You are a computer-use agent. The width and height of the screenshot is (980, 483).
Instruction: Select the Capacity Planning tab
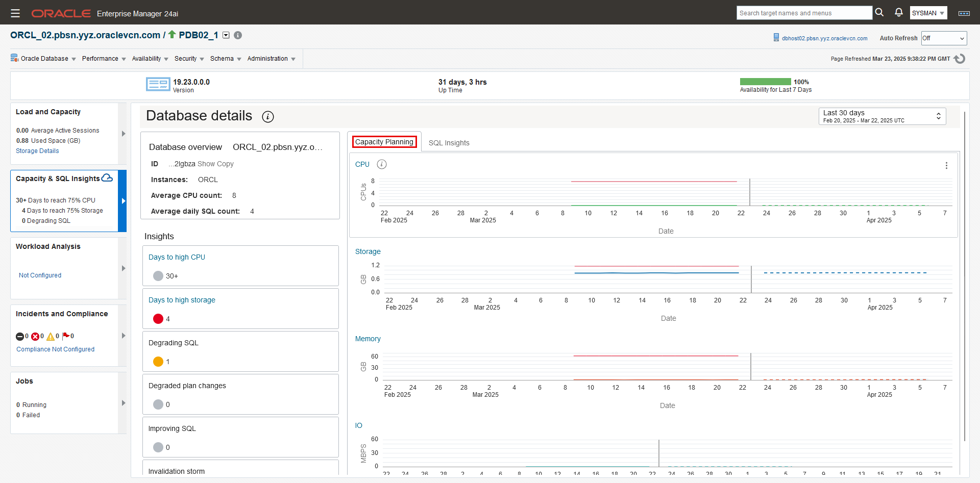(384, 141)
